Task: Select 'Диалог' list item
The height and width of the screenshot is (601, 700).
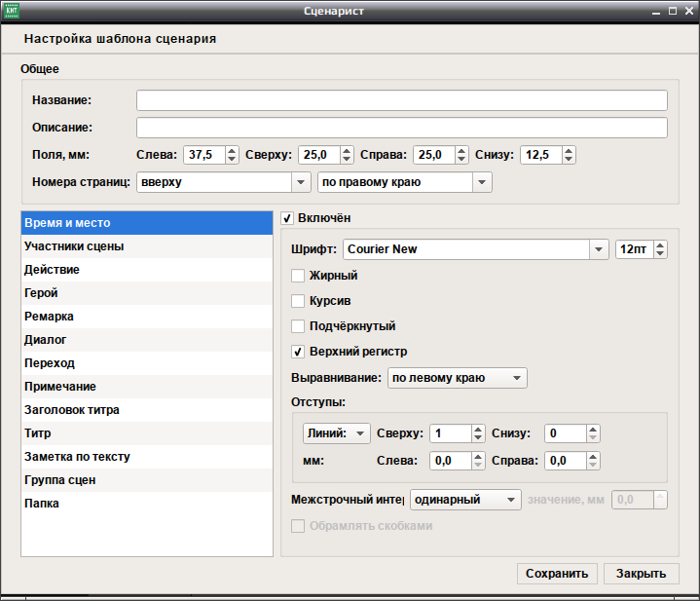Action: 147,340
